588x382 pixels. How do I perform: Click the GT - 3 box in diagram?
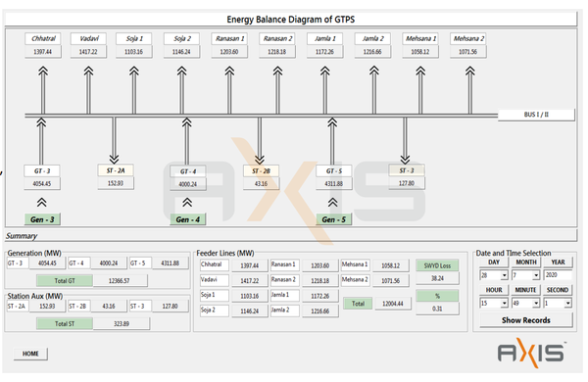click(x=42, y=171)
